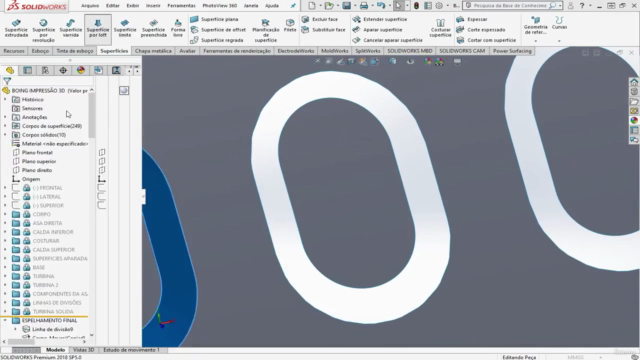Select the Espessar tool
Viewport: 640px width, 360px height.
(472, 19)
